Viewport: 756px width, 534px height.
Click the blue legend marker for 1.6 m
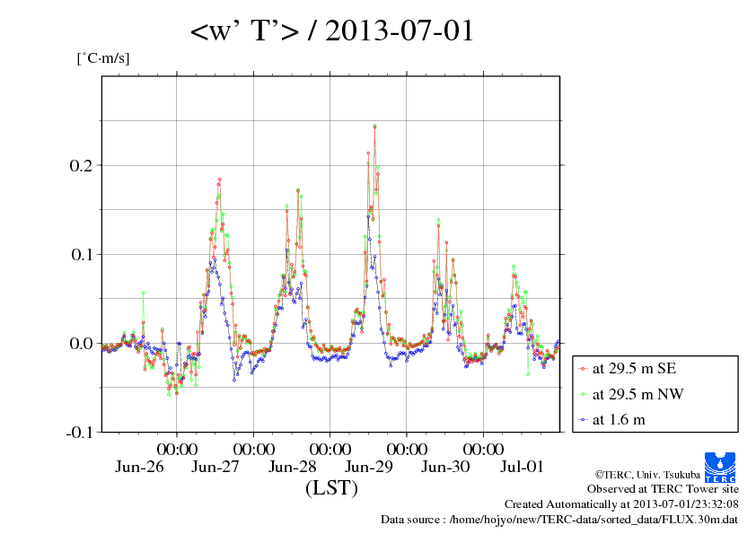pos(583,420)
